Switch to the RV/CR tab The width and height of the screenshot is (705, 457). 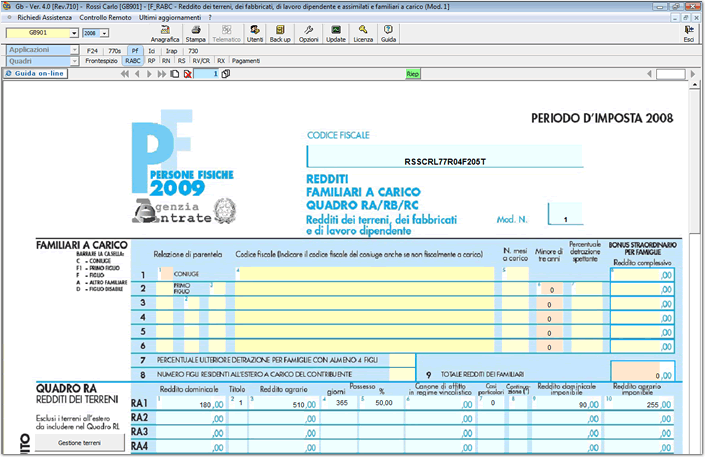(200, 61)
